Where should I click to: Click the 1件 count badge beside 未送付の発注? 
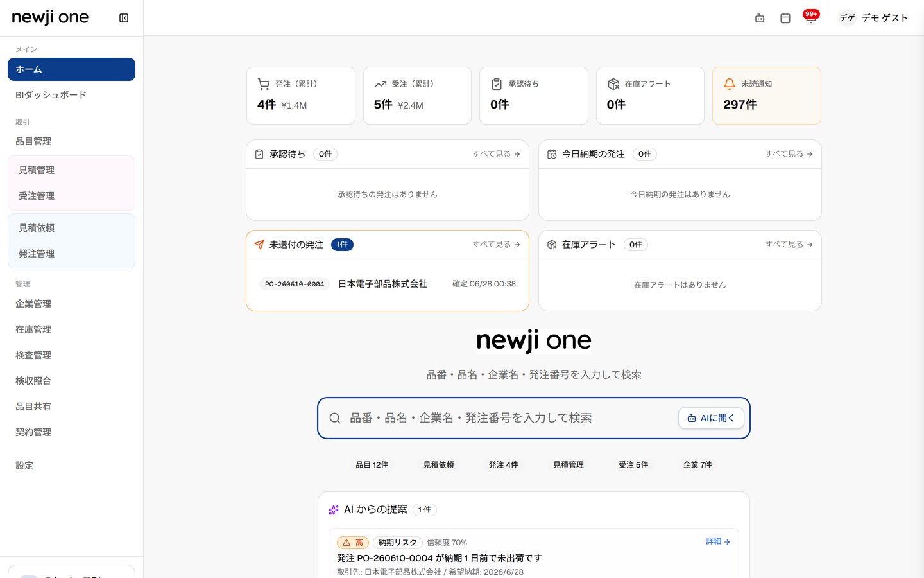[342, 245]
